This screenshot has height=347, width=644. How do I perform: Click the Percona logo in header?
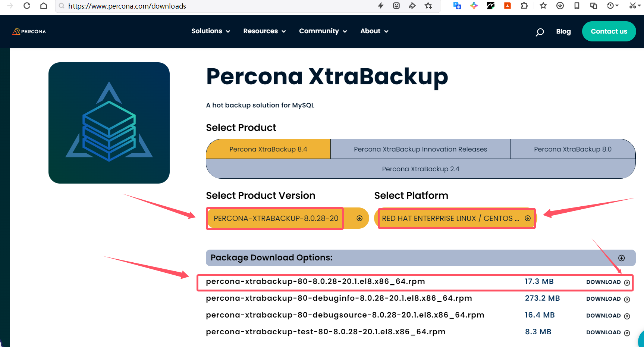pyautogui.click(x=29, y=31)
